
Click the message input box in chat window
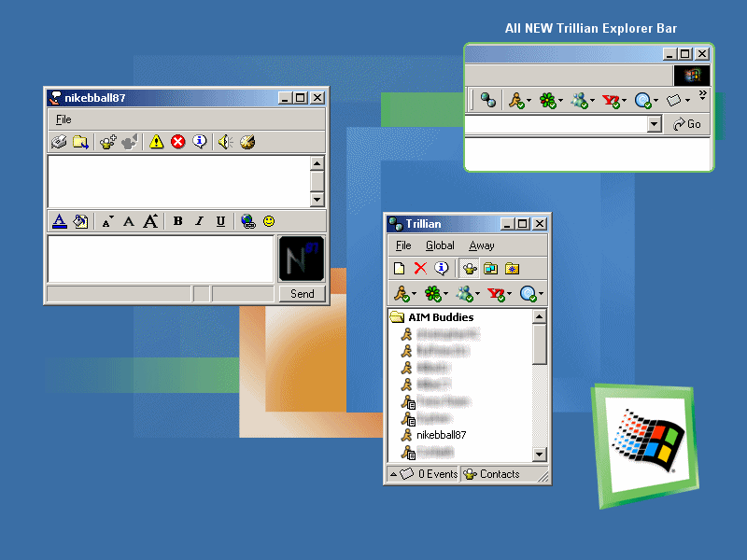[161, 259]
